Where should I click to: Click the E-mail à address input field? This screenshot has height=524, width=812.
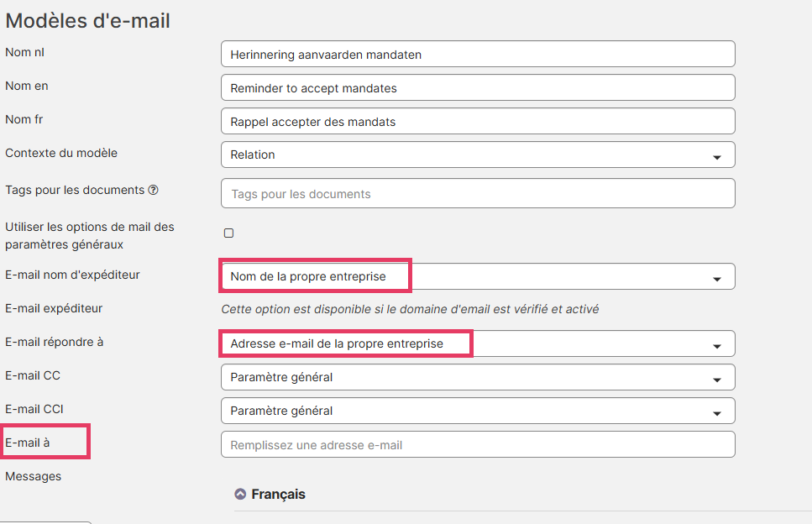coord(478,445)
